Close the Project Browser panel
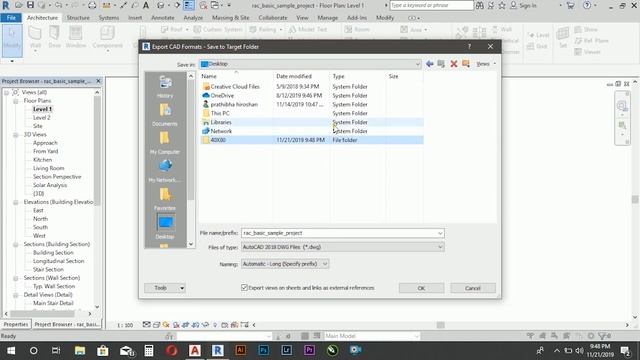 point(98,81)
